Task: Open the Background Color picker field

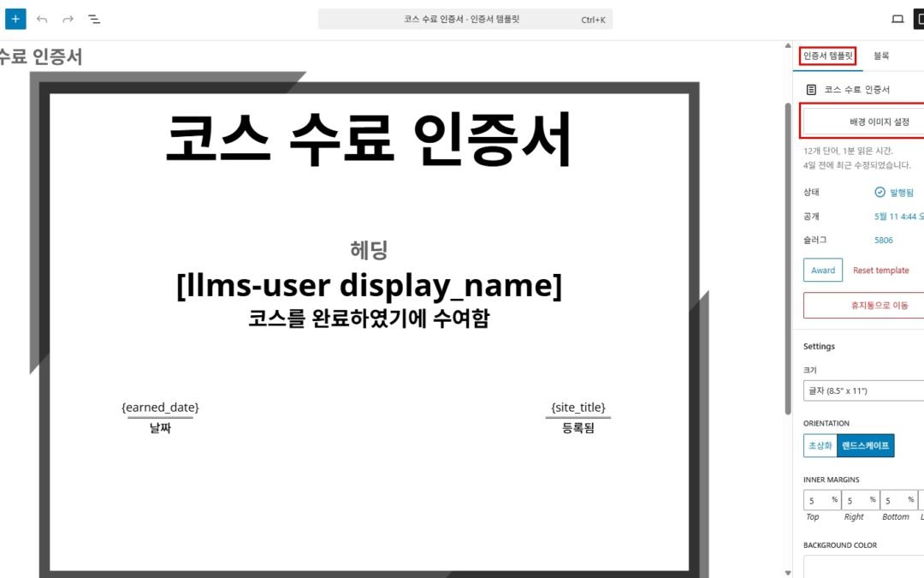Action: point(864,566)
